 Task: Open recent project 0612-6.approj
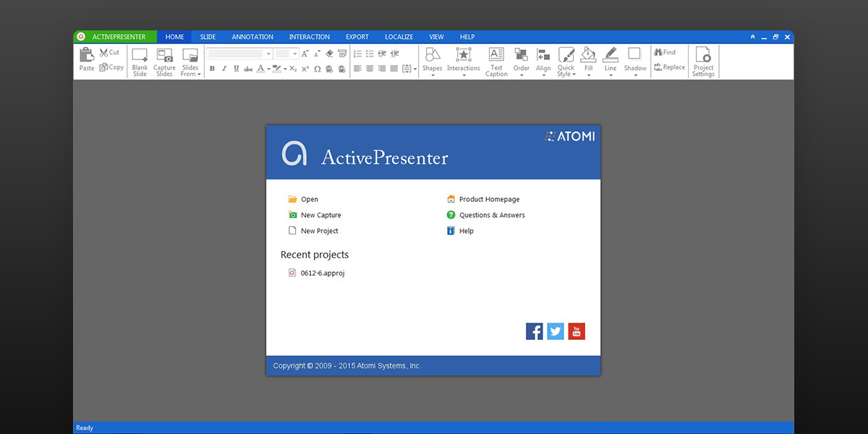click(323, 273)
